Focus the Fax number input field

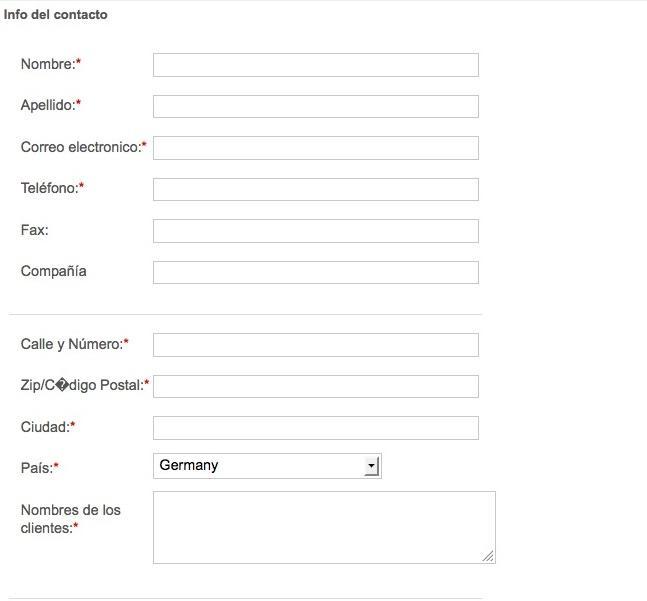pyautogui.click(x=315, y=231)
